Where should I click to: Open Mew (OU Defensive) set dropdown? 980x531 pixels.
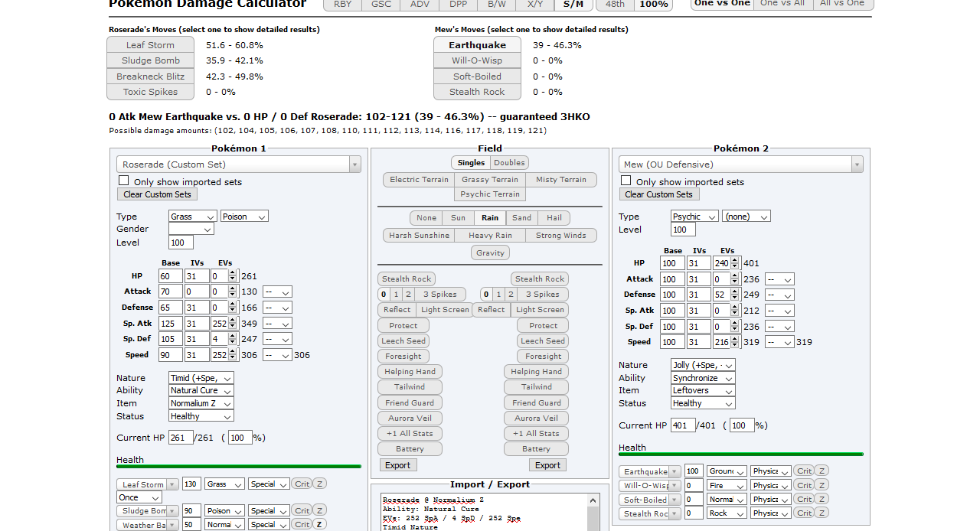click(x=740, y=165)
